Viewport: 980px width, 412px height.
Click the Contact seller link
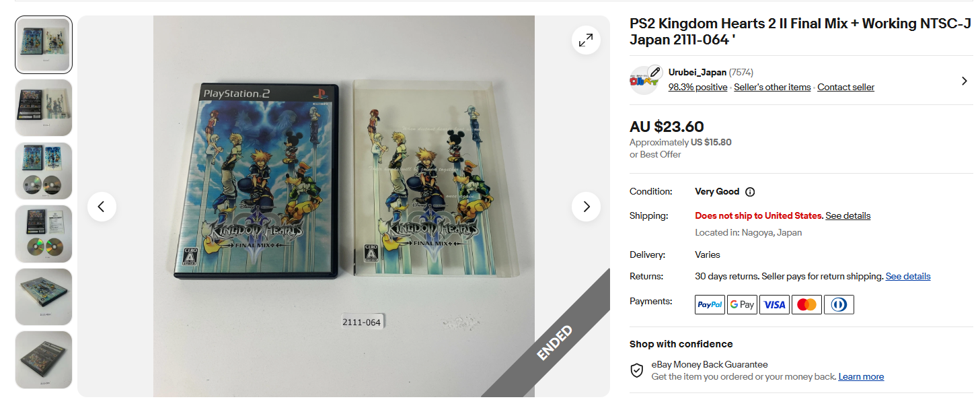point(845,87)
